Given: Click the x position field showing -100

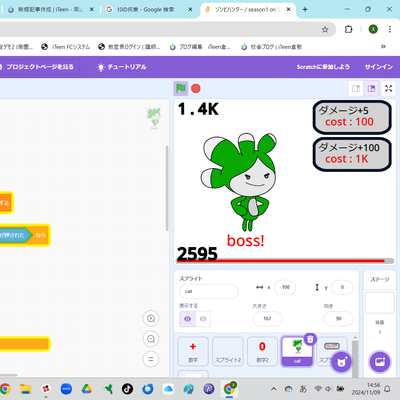Looking at the screenshot, I should 285,287.
